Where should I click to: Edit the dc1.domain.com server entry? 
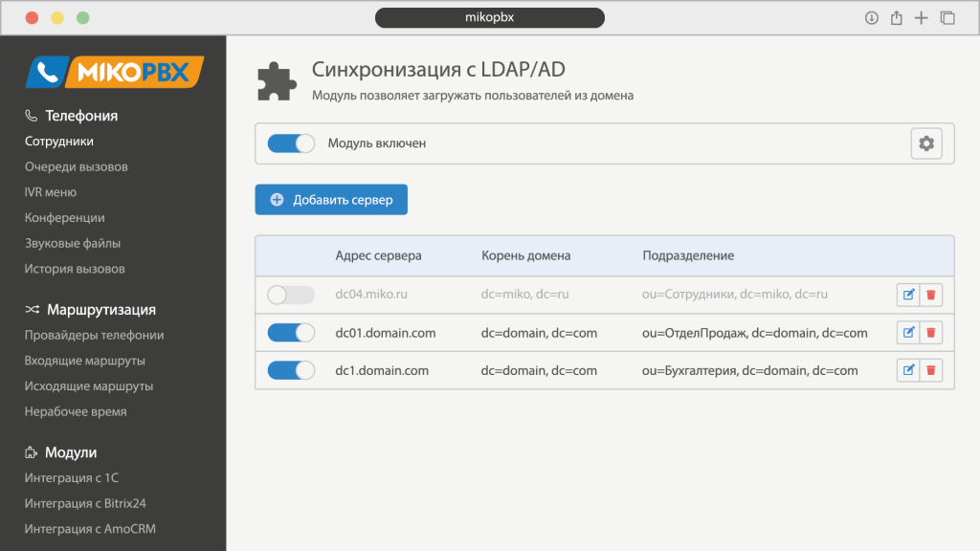click(x=908, y=370)
